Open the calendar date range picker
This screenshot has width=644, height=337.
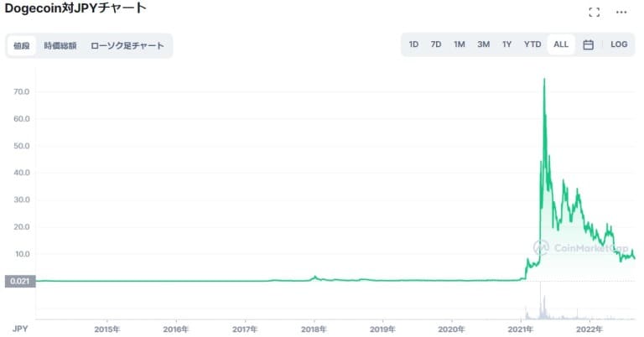588,44
